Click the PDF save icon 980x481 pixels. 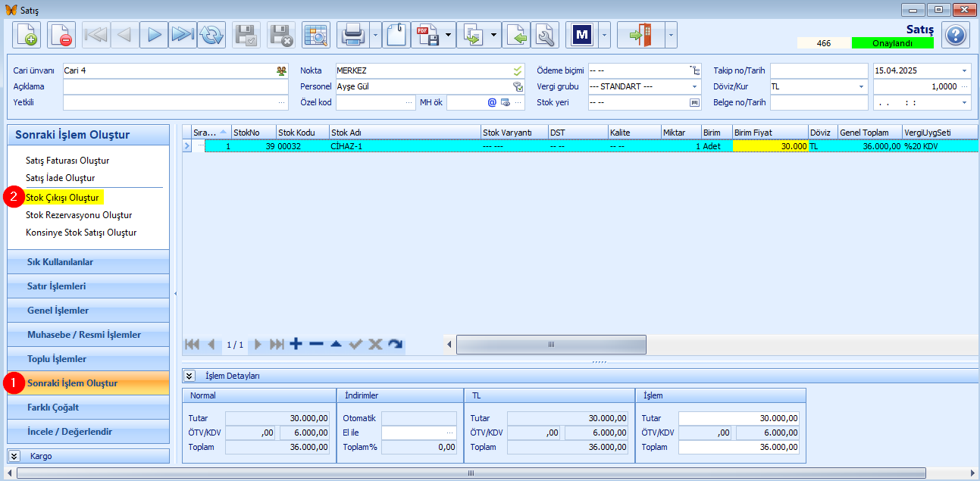(x=428, y=35)
